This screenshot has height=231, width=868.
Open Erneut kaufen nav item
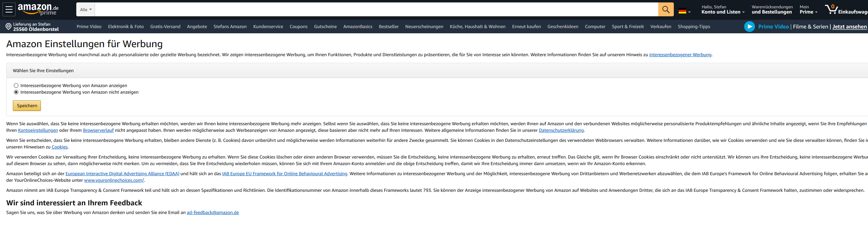tap(526, 26)
